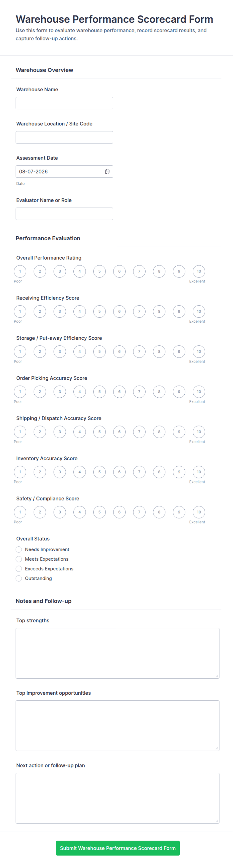Viewport: 233px width, 868px height.
Task: Rate Safety / Compliance Score as 1
Action: 20,512
